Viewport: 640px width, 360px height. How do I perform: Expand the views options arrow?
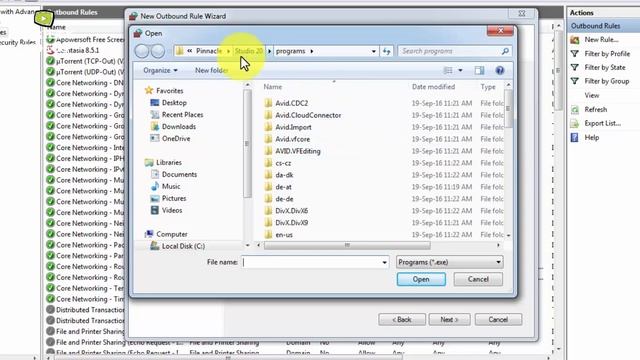[x=460, y=70]
